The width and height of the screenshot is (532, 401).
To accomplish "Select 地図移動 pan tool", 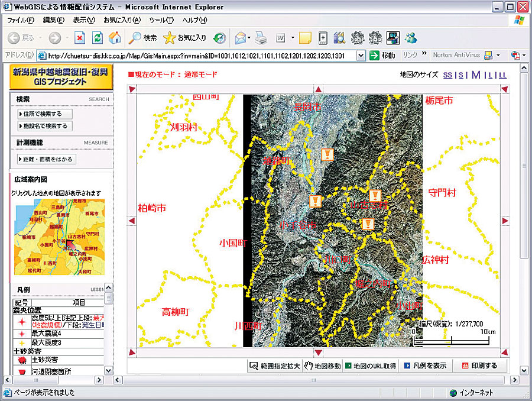I will (x=322, y=366).
